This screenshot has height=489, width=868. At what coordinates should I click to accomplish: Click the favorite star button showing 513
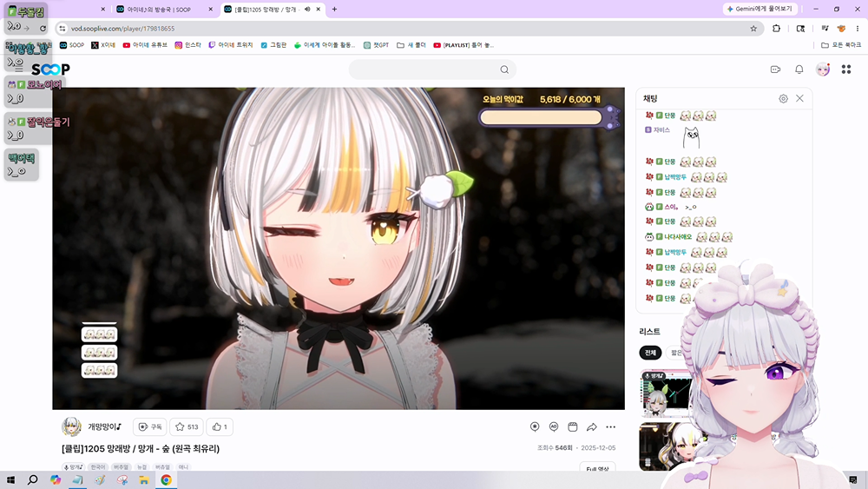(x=187, y=427)
